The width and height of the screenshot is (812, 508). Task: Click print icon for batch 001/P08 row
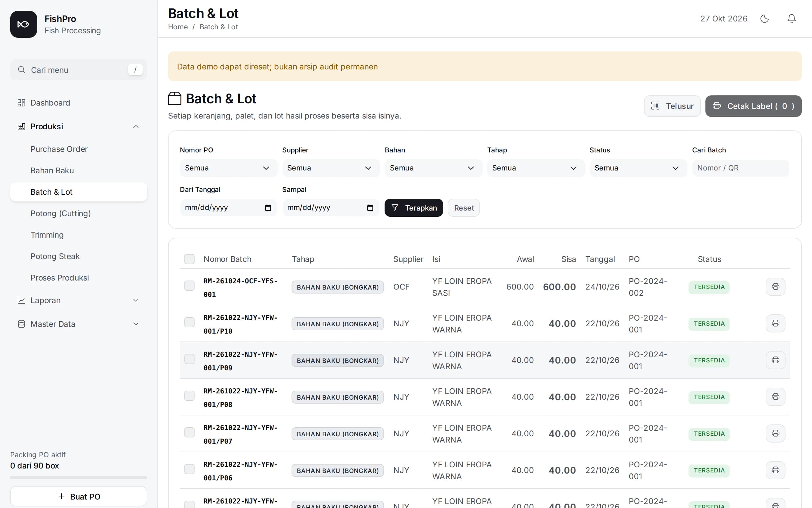pyautogui.click(x=775, y=397)
